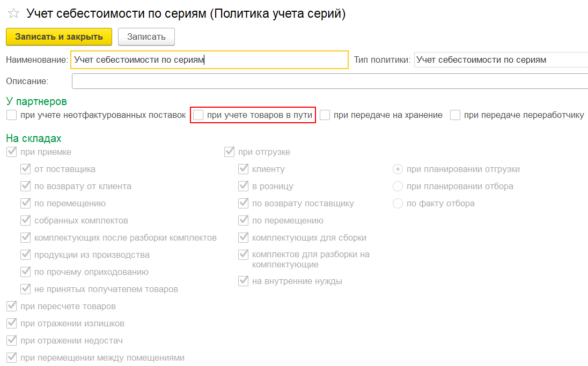Check 'при передаче на хранение' option
588x366 pixels.
pos(325,115)
